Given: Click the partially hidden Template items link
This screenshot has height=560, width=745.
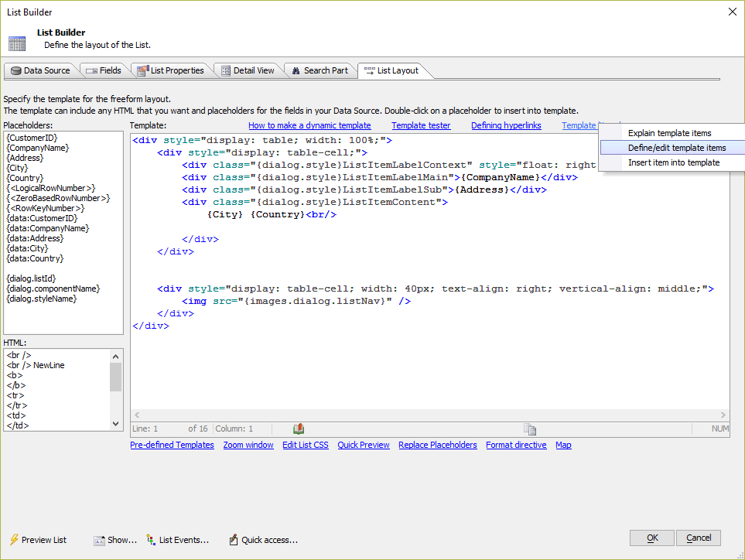Looking at the screenshot, I should [579, 125].
